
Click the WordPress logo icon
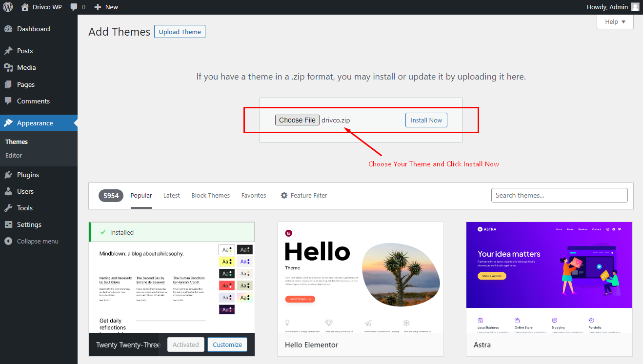click(8, 7)
